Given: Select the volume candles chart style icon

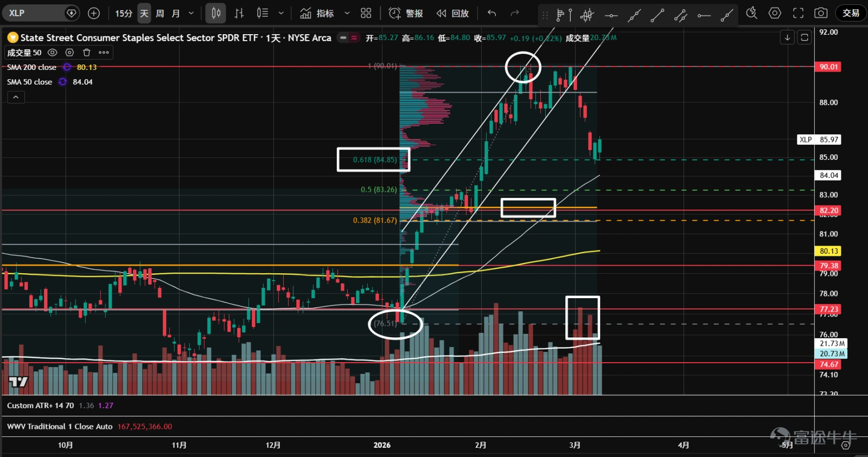Looking at the screenshot, I should (x=263, y=13).
